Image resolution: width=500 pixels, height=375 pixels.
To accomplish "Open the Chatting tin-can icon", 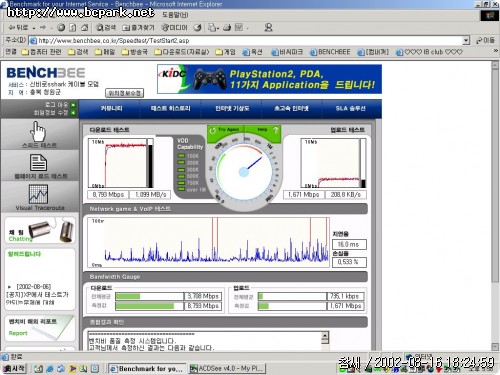I will point(50,230).
